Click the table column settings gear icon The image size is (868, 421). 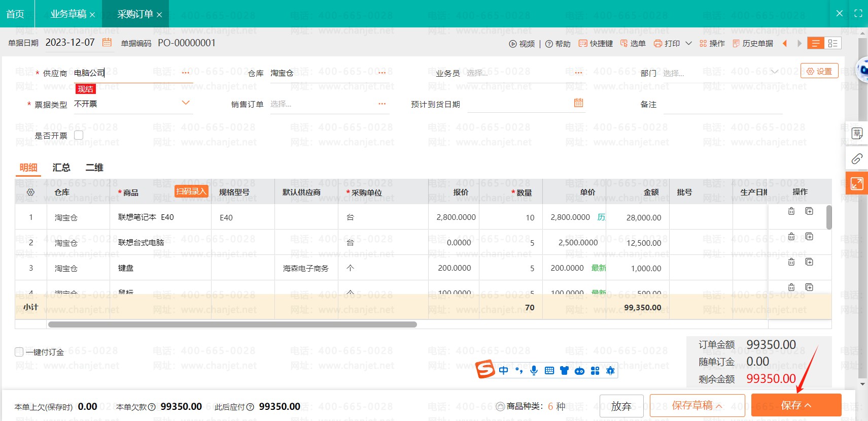click(x=30, y=192)
